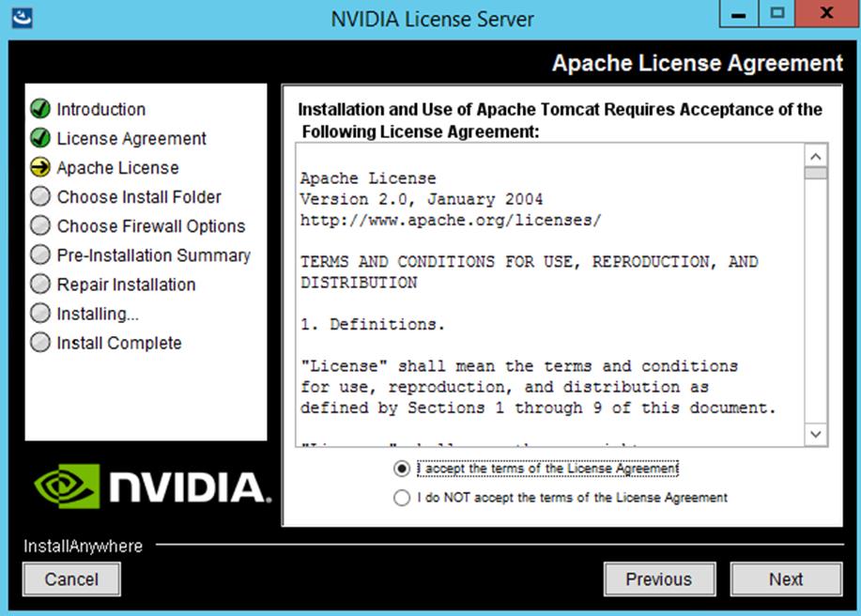
Task: Click the 'NVIDIA License Server' window title
Action: [x=432, y=19]
